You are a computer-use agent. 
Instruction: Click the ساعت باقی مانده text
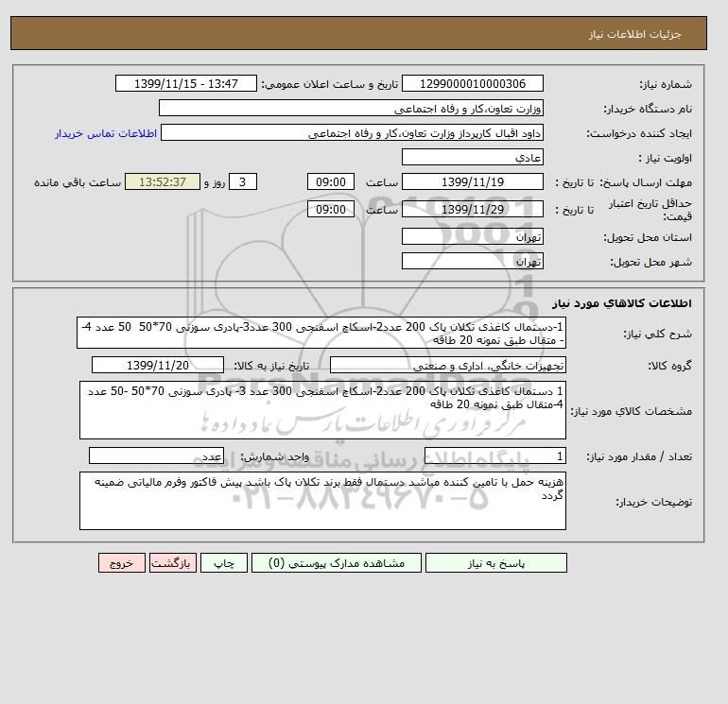coord(78,182)
